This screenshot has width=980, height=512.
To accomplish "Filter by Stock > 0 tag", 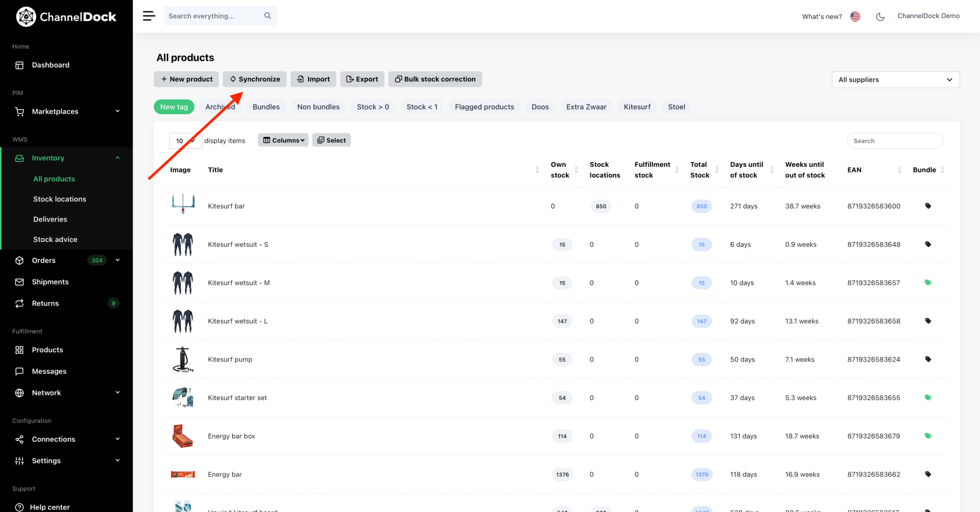I will click(373, 107).
